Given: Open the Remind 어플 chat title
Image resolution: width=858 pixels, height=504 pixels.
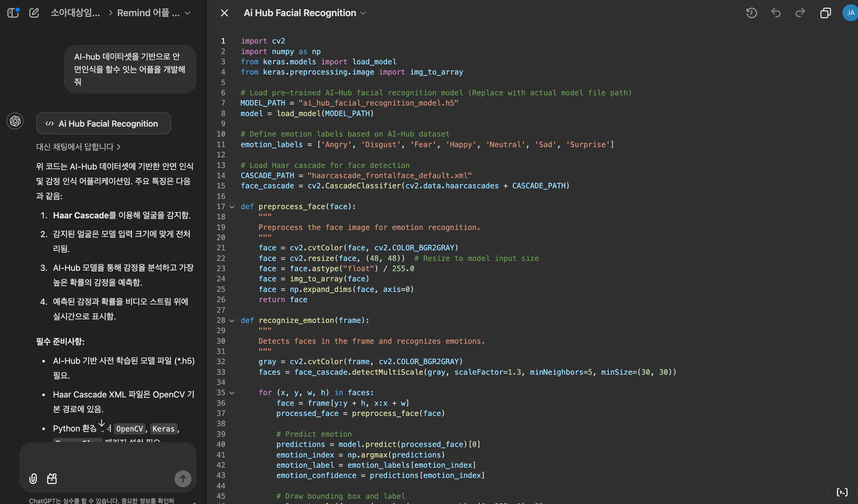Looking at the screenshot, I should (148, 13).
